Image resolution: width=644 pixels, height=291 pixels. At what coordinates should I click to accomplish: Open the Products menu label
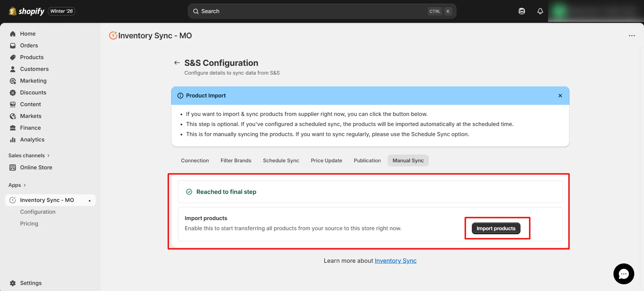pyautogui.click(x=32, y=57)
